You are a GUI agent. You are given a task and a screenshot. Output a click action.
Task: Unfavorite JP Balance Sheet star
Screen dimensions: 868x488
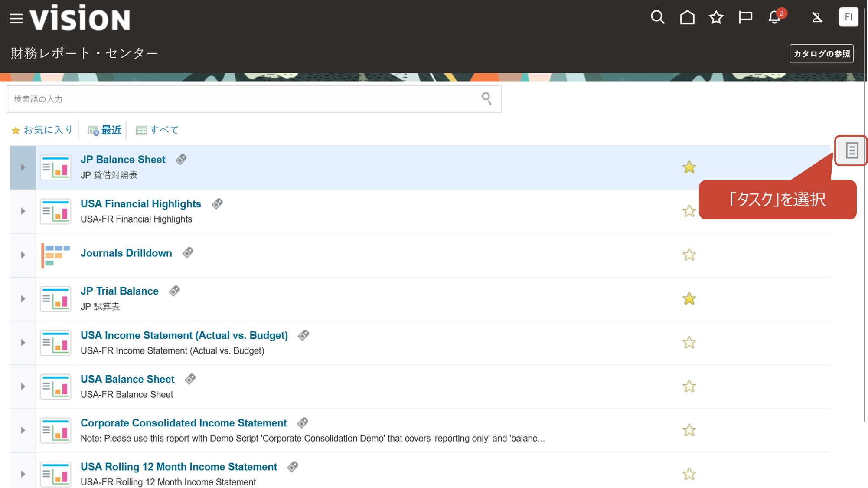689,167
